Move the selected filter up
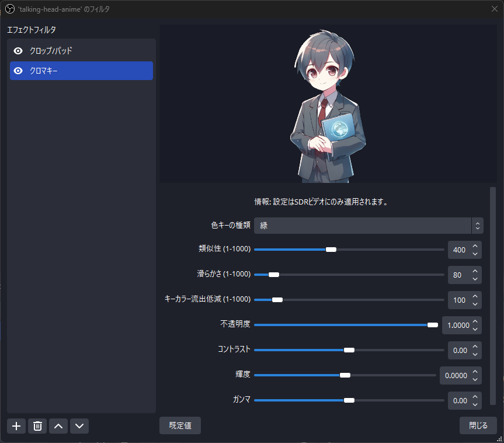 click(58, 426)
